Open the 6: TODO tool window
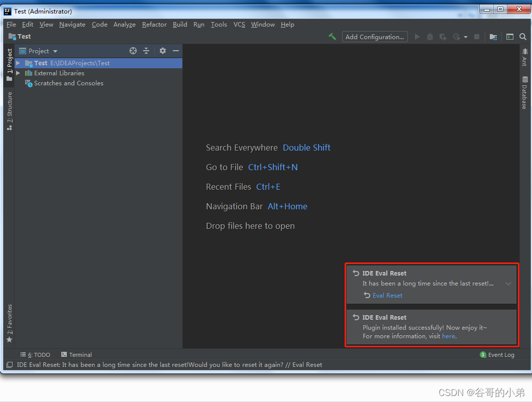The image size is (532, 402). tap(35, 354)
